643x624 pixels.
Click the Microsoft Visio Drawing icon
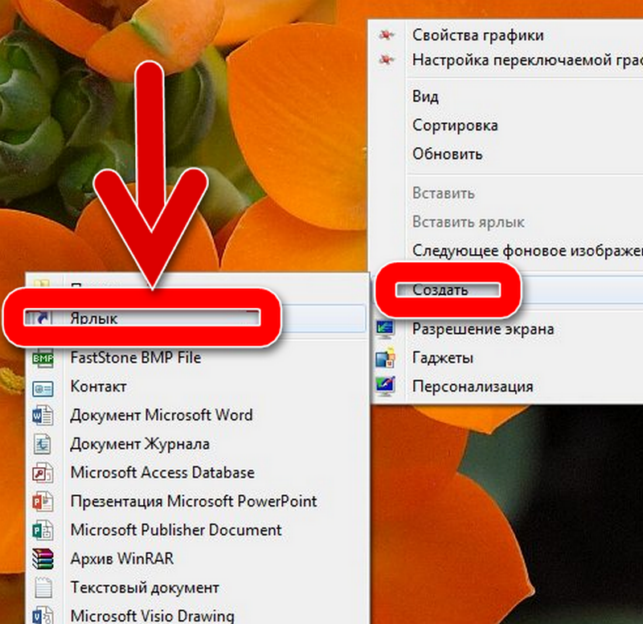[x=43, y=615]
